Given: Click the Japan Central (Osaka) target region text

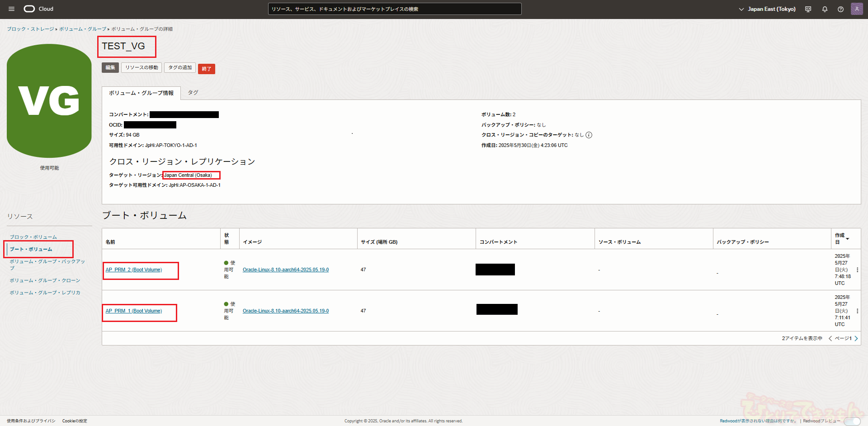Looking at the screenshot, I should (x=188, y=175).
